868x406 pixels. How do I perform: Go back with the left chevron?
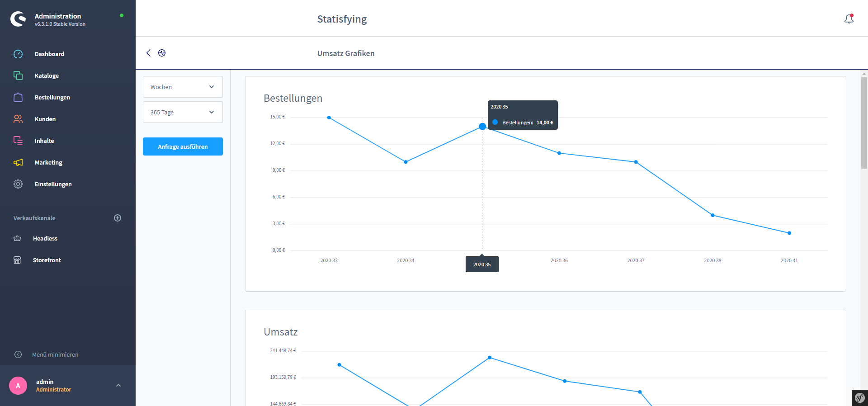tap(148, 53)
